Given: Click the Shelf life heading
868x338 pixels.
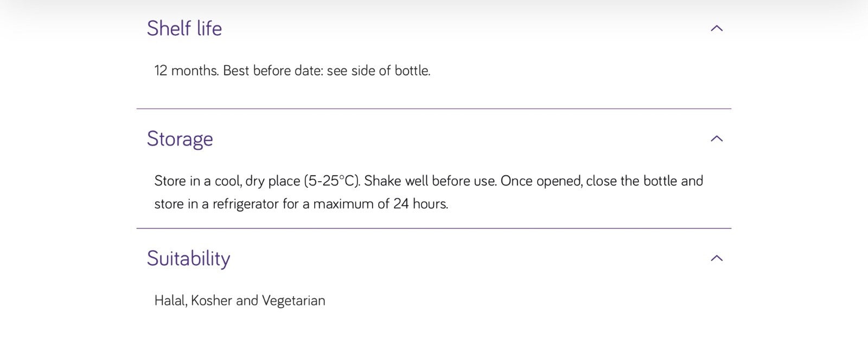Looking at the screenshot, I should tap(184, 28).
